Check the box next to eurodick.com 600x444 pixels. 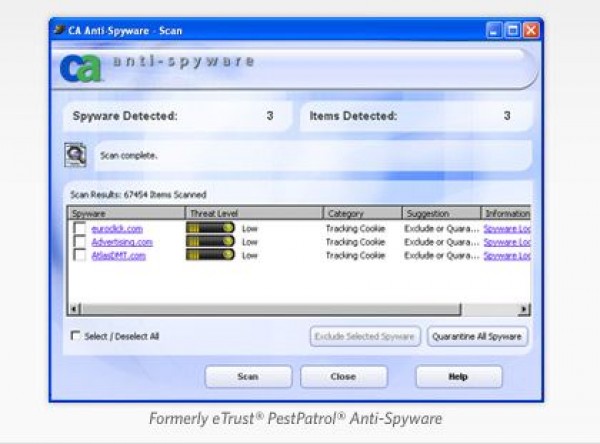[x=80, y=228]
